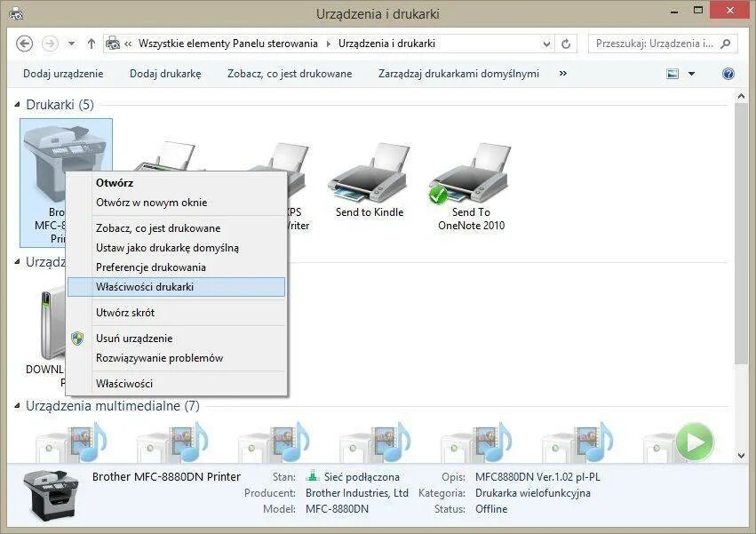Viewport: 756px width, 534px height.
Task: Click 'MFC8880DN Ver.1.02 pl-PL' description
Action: (537, 477)
